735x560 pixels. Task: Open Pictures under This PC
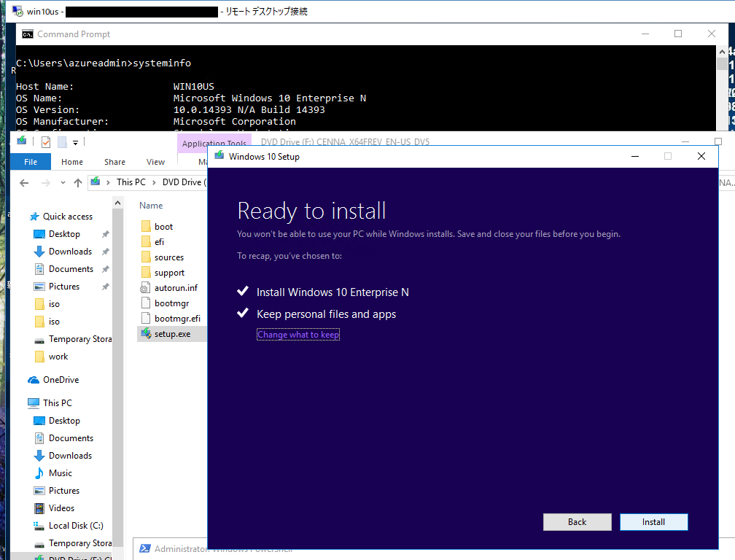tap(63, 491)
